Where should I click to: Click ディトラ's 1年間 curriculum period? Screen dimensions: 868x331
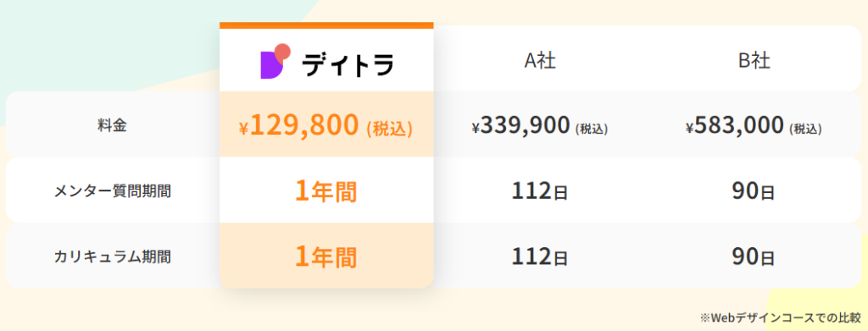click(326, 257)
